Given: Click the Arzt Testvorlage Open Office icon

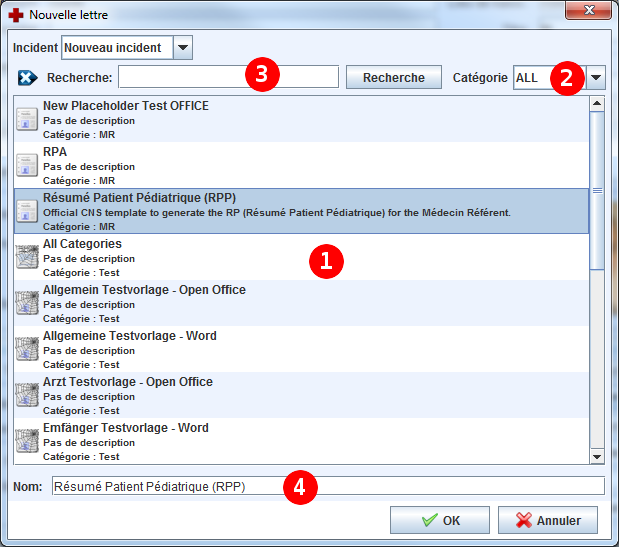Looking at the screenshot, I should pyautogui.click(x=27, y=396).
